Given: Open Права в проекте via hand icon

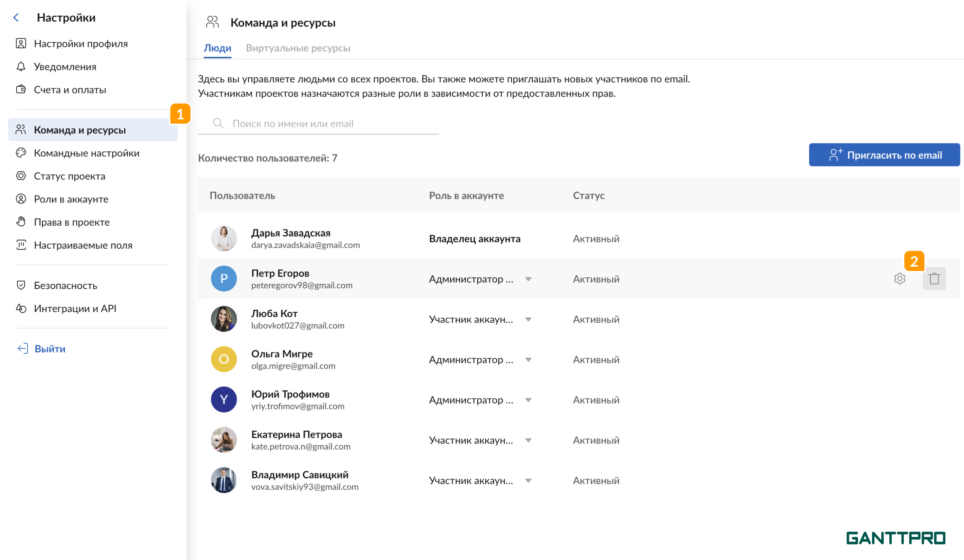Looking at the screenshot, I should [21, 222].
